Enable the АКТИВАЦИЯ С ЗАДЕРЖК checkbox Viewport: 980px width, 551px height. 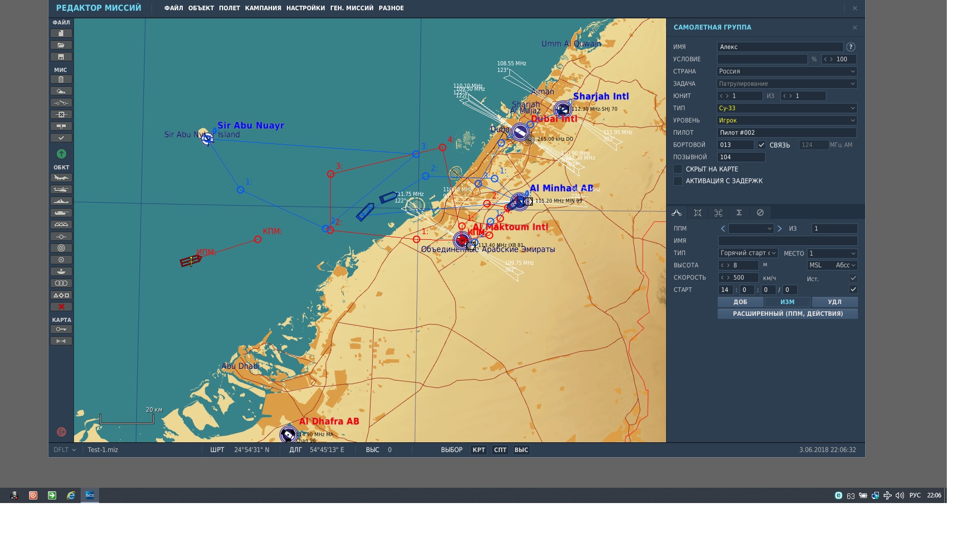pos(678,181)
